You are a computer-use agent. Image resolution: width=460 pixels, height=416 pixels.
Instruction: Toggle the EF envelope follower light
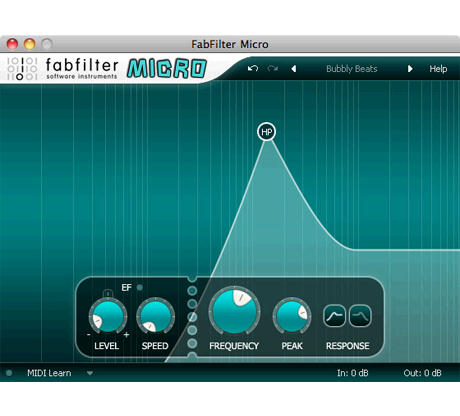pos(140,287)
